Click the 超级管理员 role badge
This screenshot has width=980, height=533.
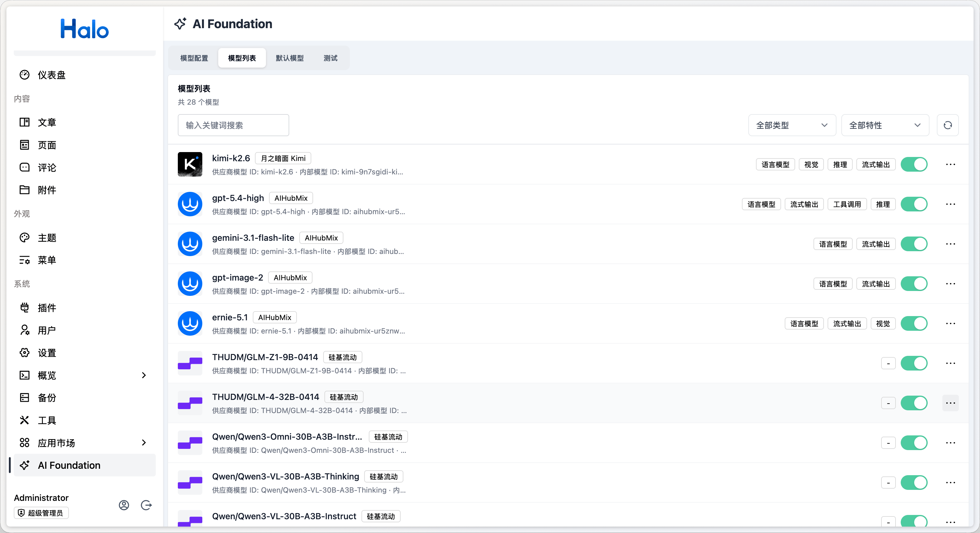(x=41, y=513)
